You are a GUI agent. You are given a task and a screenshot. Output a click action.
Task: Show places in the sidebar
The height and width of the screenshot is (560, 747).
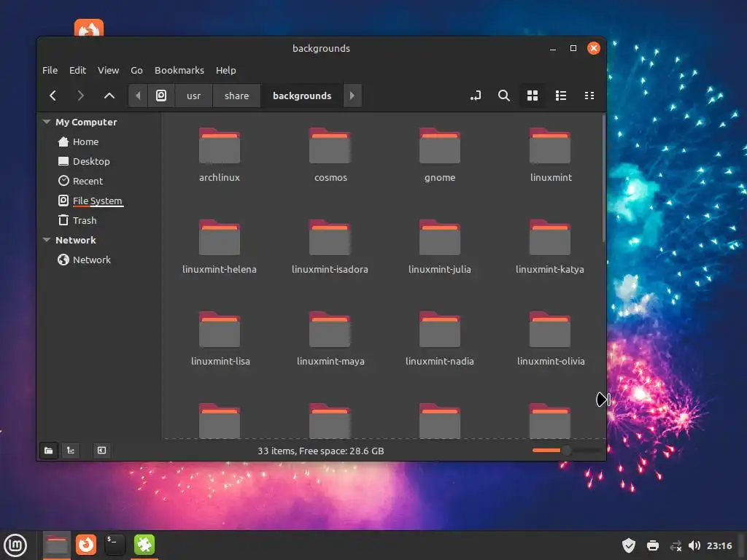click(x=49, y=451)
